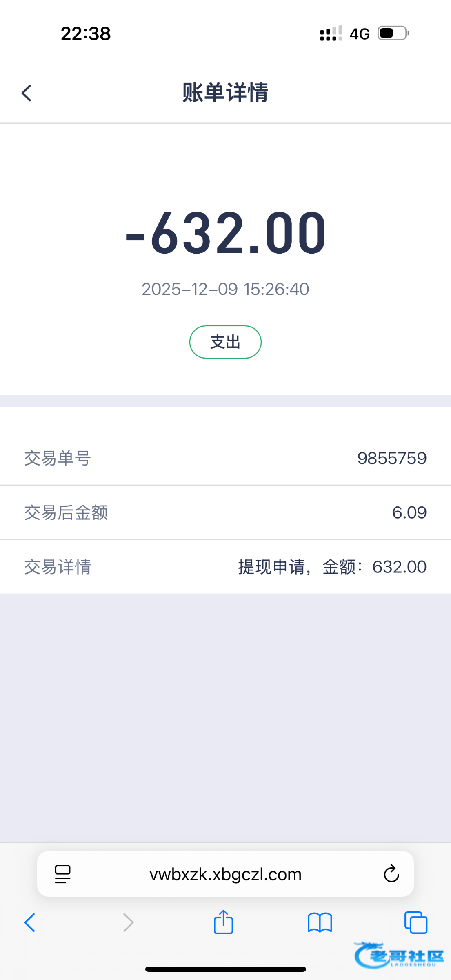Show all tabs with the tabs icon
This screenshot has height=980, width=451.
pyautogui.click(x=415, y=922)
